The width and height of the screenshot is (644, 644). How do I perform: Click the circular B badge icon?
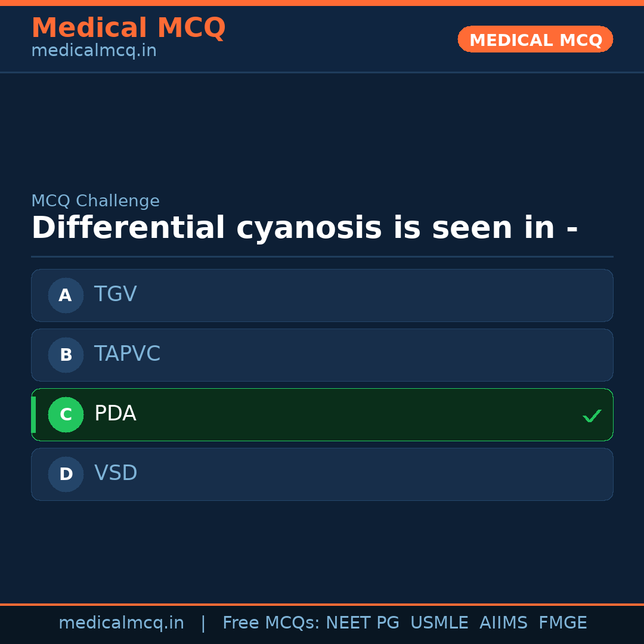point(66,355)
